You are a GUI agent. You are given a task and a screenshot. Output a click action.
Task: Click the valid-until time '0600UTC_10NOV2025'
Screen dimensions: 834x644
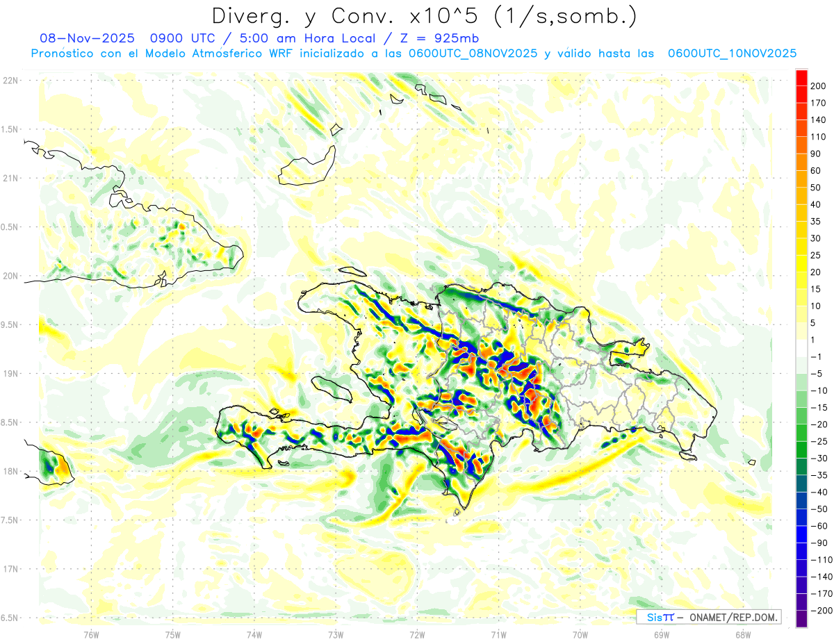(732, 53)
